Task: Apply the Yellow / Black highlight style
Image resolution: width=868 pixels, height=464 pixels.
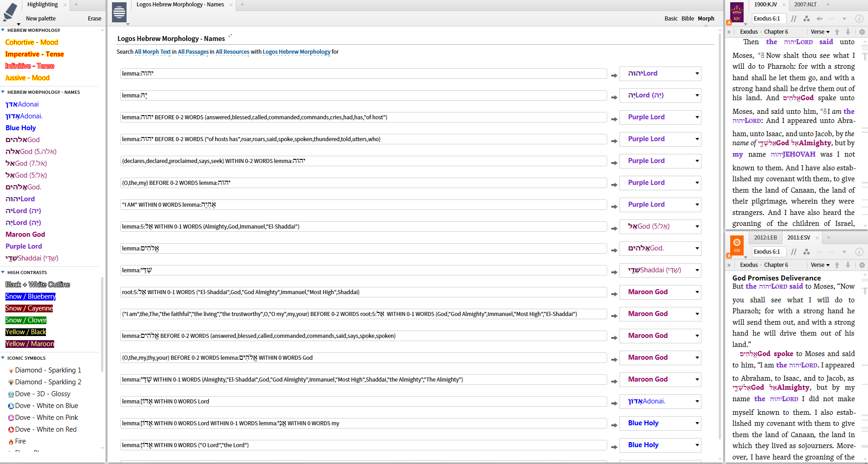Action: pos(25,332)
